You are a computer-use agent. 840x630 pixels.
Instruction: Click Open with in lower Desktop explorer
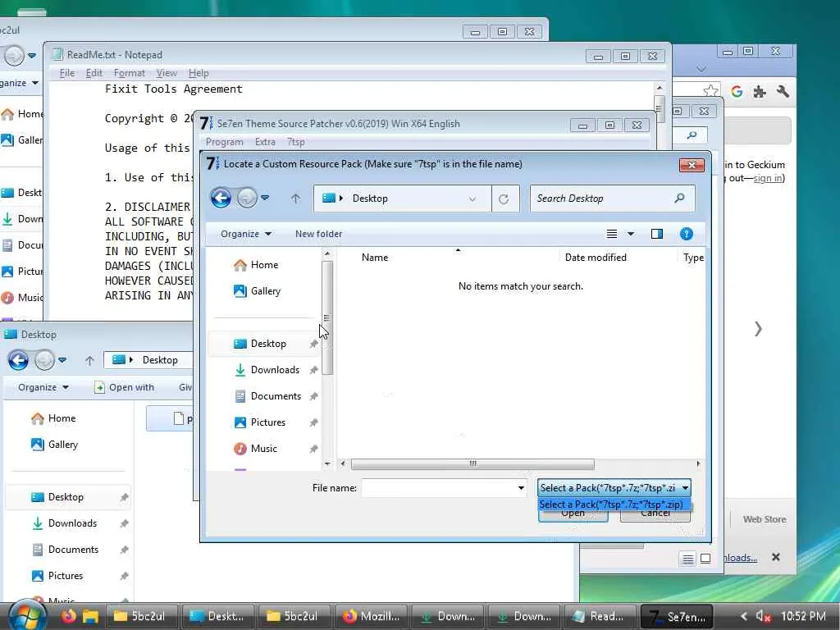(x=125, y=387)
